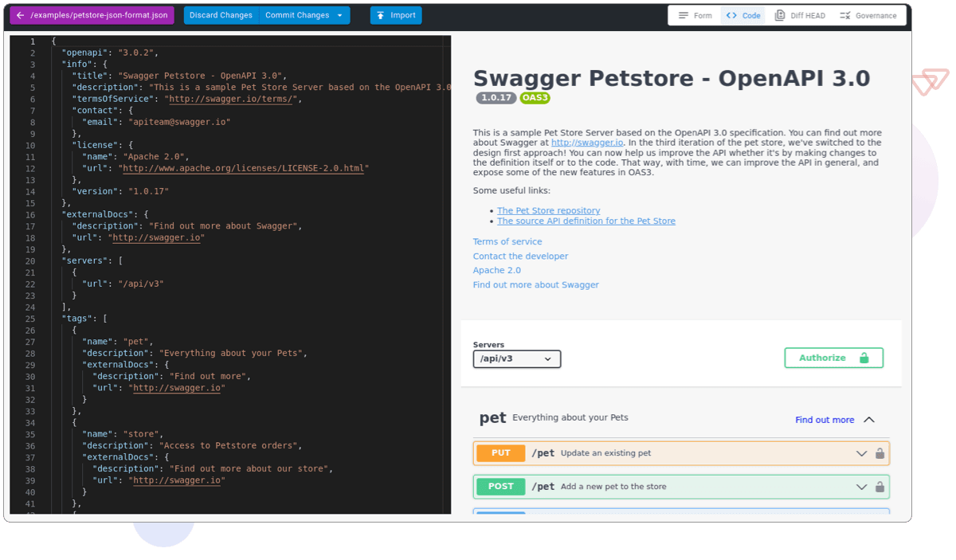Viewport: 956px width, 560px height.
Task: Click the POST method badge
Action: 501,487
